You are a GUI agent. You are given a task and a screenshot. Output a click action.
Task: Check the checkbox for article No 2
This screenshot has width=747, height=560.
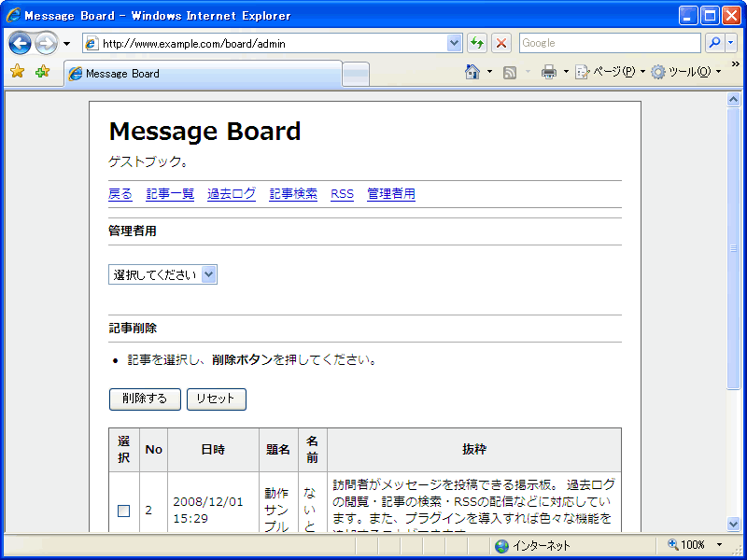pos(123,511)
